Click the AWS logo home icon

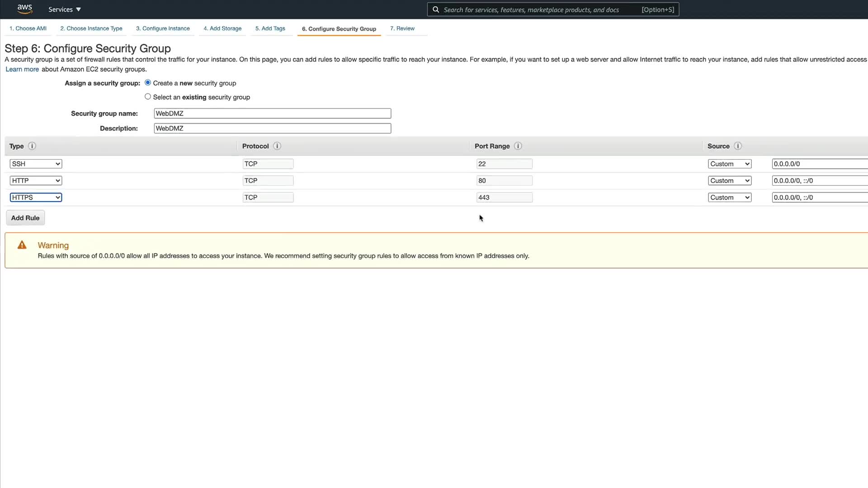24,9
